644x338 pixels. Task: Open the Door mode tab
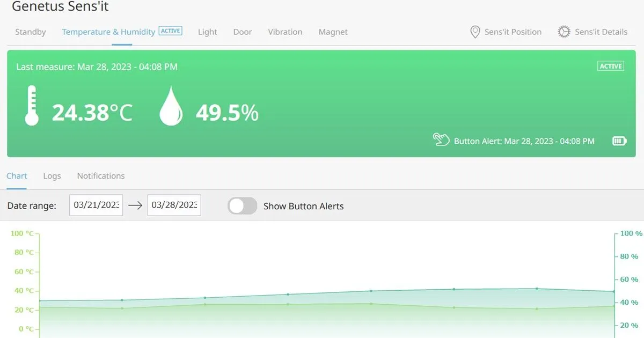(243, 32)
